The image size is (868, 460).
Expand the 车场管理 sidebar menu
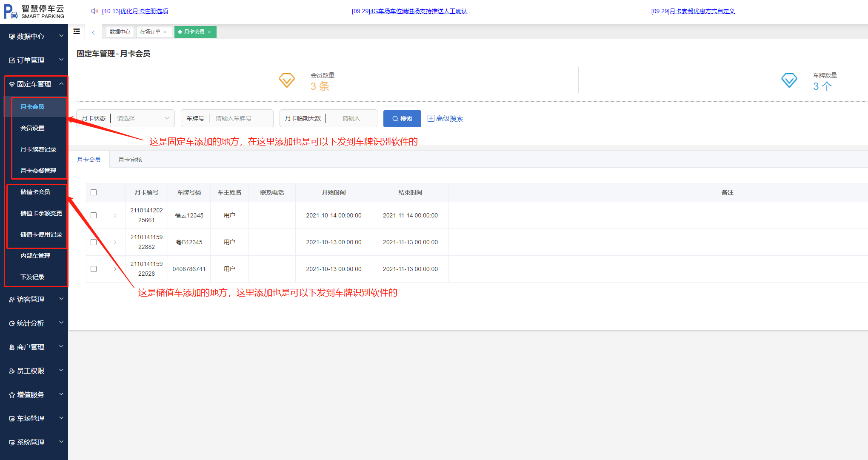coord(61,418)
